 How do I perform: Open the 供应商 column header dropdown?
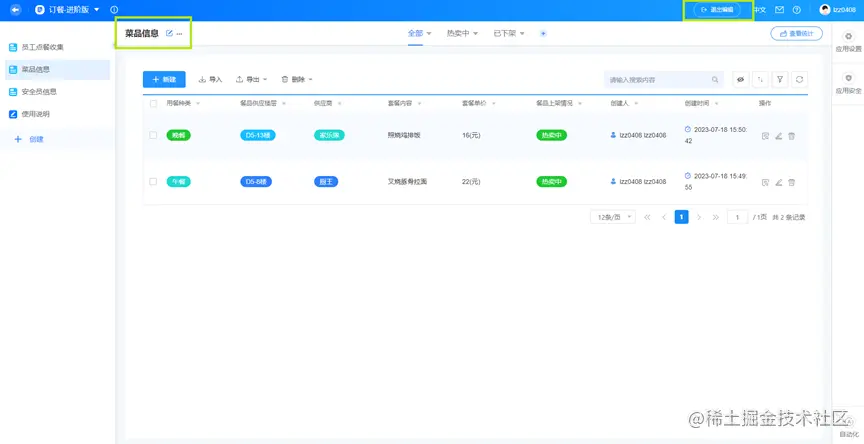coord(339,104)
